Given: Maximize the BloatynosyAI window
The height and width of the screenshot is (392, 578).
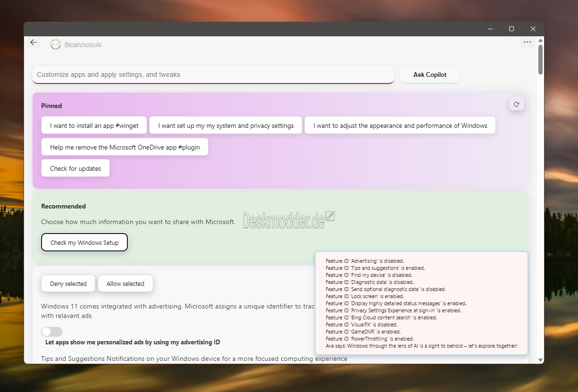Looking at the screenshot, I should pyautogui.click(x=511, y=29).
